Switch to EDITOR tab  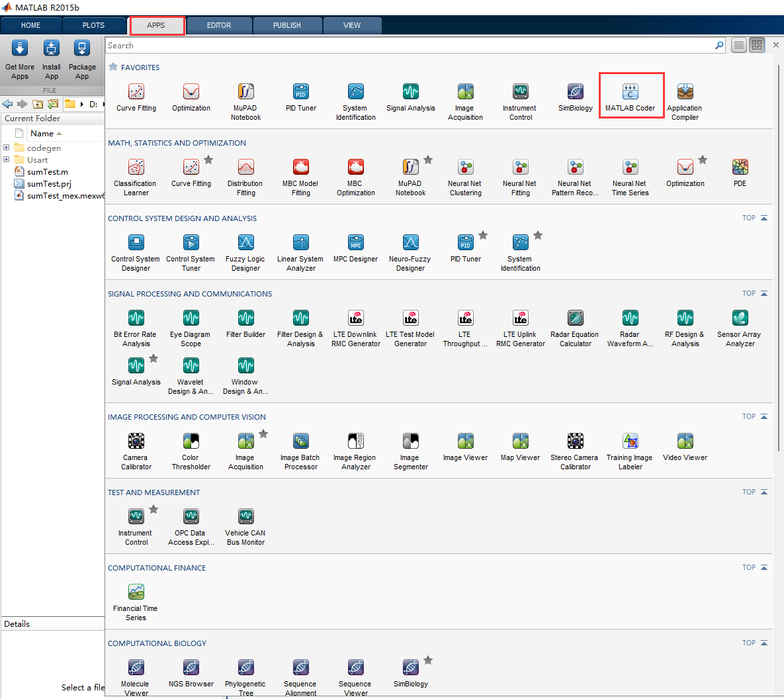219,25
